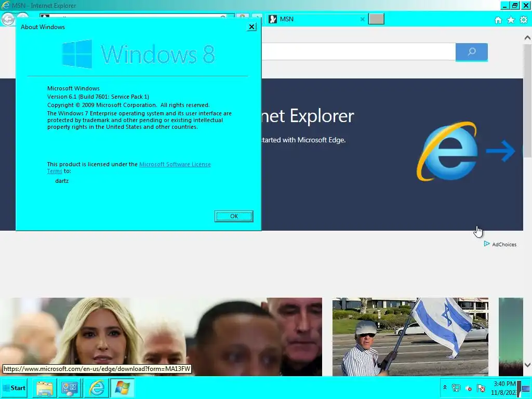532x399 pixels.
Task: Click the Windows 8 logo in dialog
Action: (x=138, y=54)
